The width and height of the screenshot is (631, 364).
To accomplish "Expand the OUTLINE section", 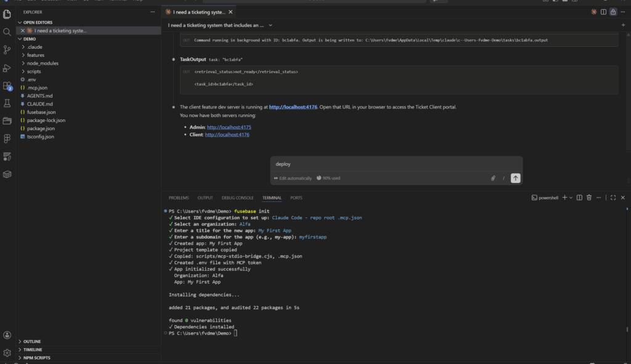I will 32,341.
